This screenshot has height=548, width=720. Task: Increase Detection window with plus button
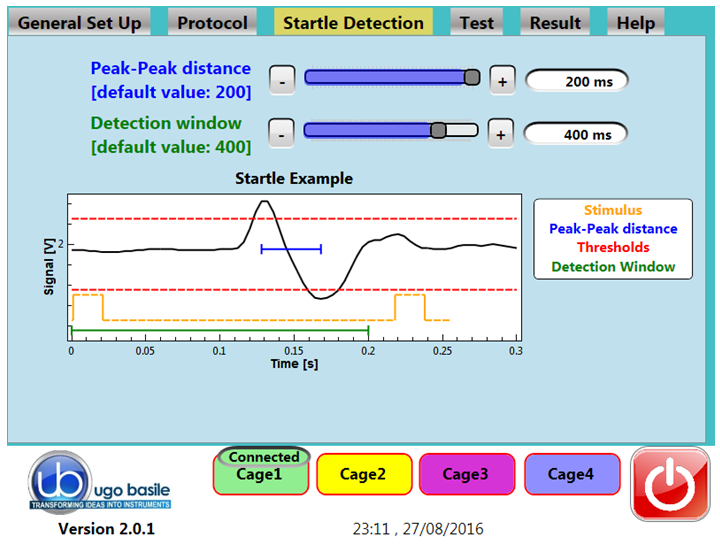coord(501,132)
